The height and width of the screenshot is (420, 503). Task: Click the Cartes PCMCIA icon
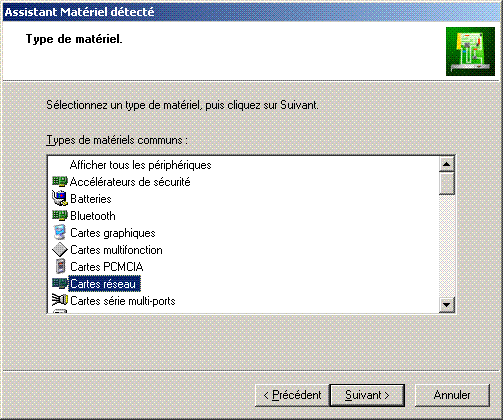pyautogui.click(x=60, y=267)
